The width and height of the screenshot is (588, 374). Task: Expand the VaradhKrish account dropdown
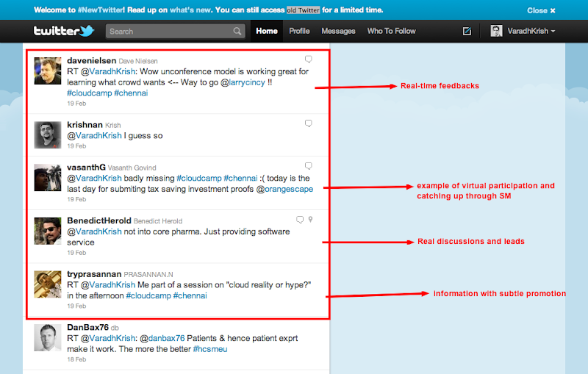point(531,31)
